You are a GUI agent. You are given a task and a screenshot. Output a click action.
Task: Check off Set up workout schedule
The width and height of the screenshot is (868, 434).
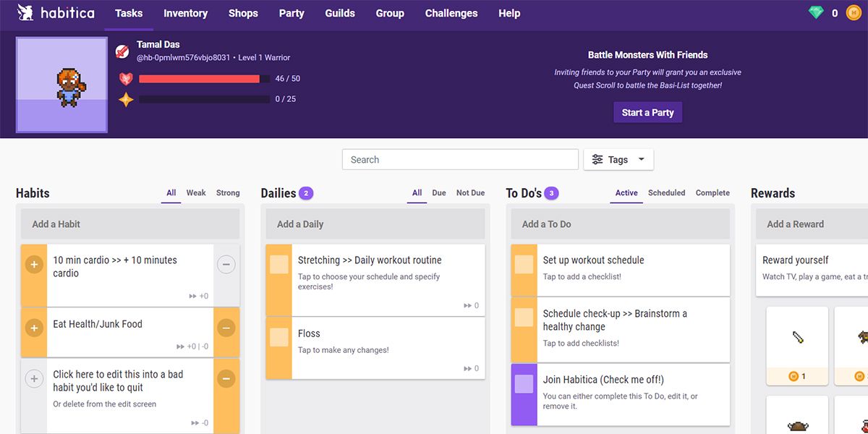(524, 265)
